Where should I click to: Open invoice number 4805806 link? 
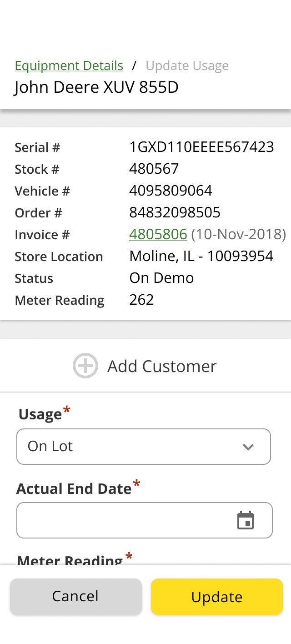tap(158, 234)
